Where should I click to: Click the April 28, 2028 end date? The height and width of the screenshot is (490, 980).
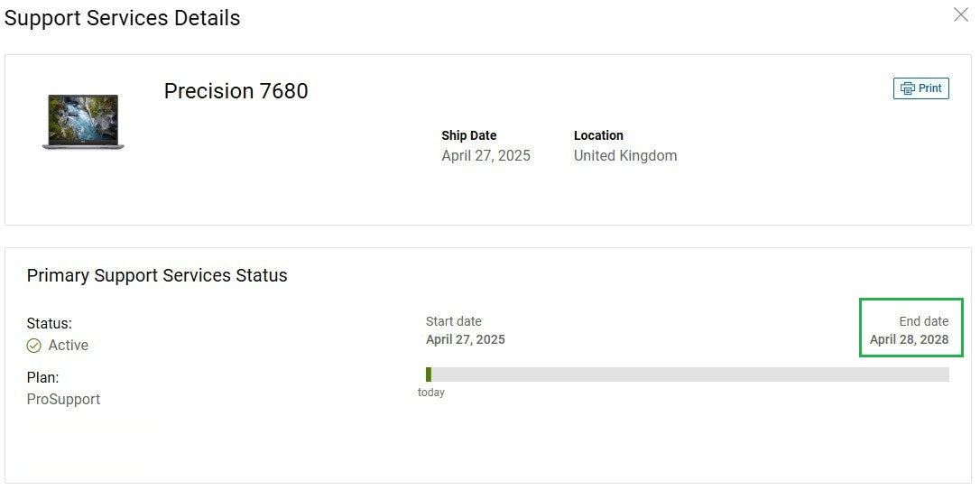coord(910,340)
